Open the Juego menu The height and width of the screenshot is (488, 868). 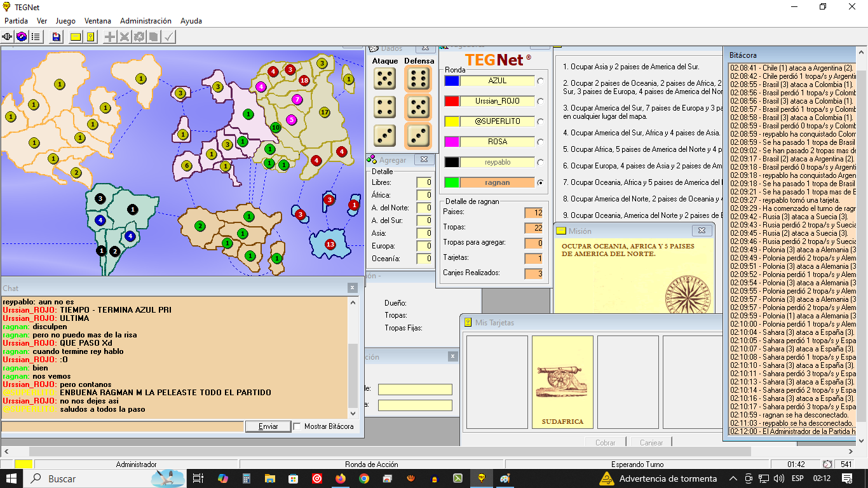click(x=65, y=20)
